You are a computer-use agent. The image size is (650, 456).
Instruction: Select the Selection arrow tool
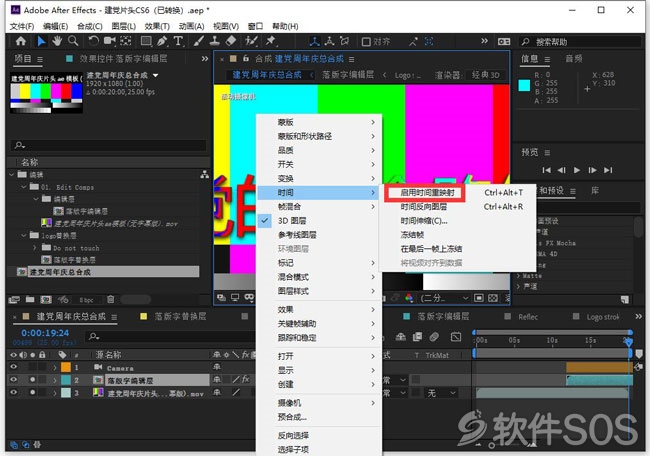tap(41, 41)
